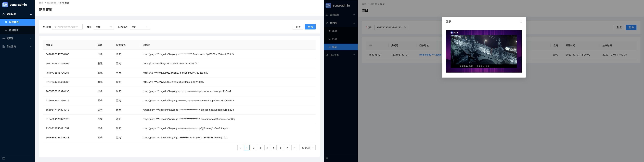The height and width of the screenshot is (162, 644).
Task: Go to pagination page 2
Action: (x=253, y=148)
